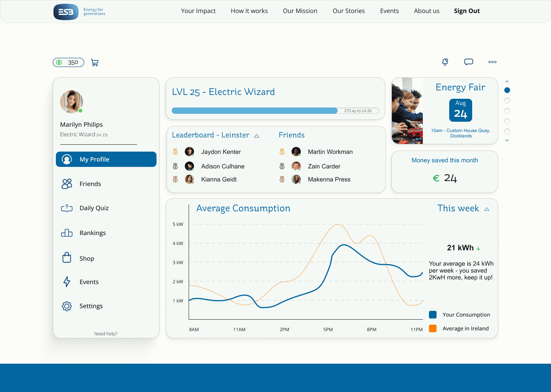Screen dimensions: 551x392
Task: Click silver medal beside Zain Carder
Action: coord(282,166)
